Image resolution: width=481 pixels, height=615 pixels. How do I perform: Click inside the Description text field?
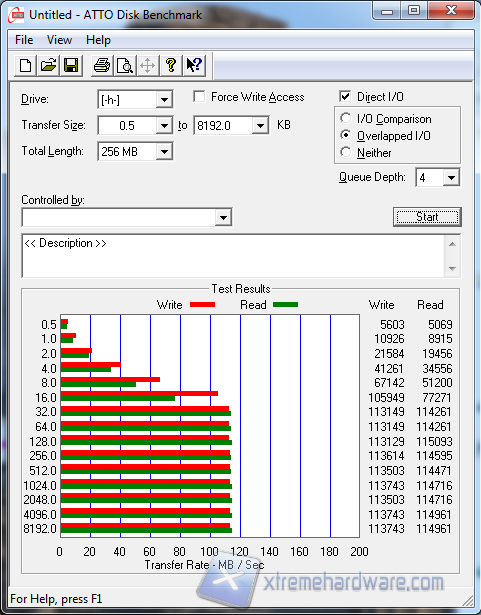click(x=234, y=256)
